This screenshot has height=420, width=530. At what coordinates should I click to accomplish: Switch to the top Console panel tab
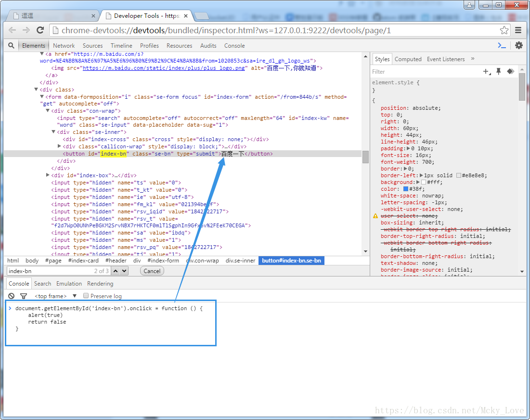(x=234, y=46)
